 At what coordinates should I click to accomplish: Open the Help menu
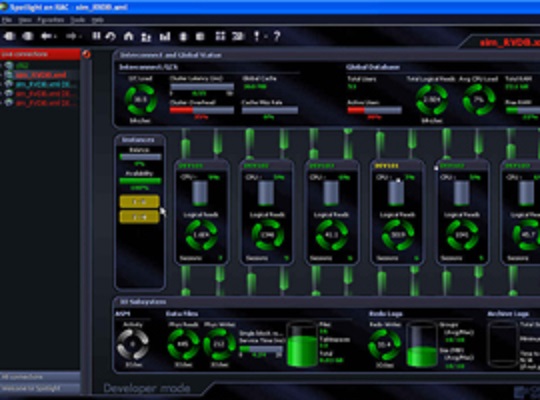pos(97,20)
